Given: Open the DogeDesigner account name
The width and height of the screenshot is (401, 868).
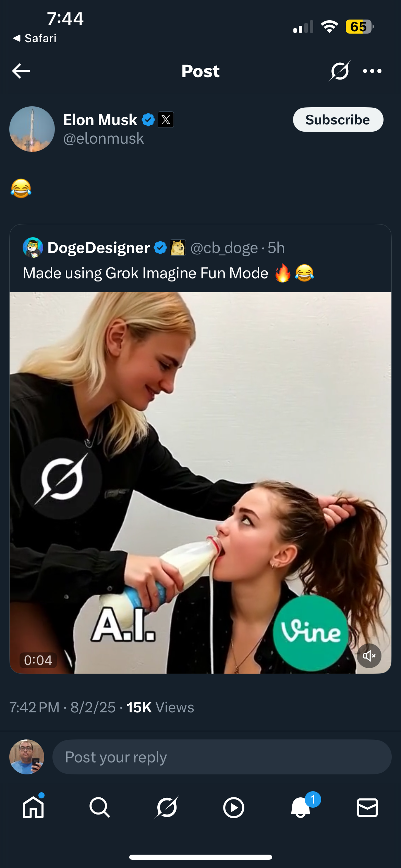Looking at the screenshot, I should pyautogui.click(x=98, y=248).
